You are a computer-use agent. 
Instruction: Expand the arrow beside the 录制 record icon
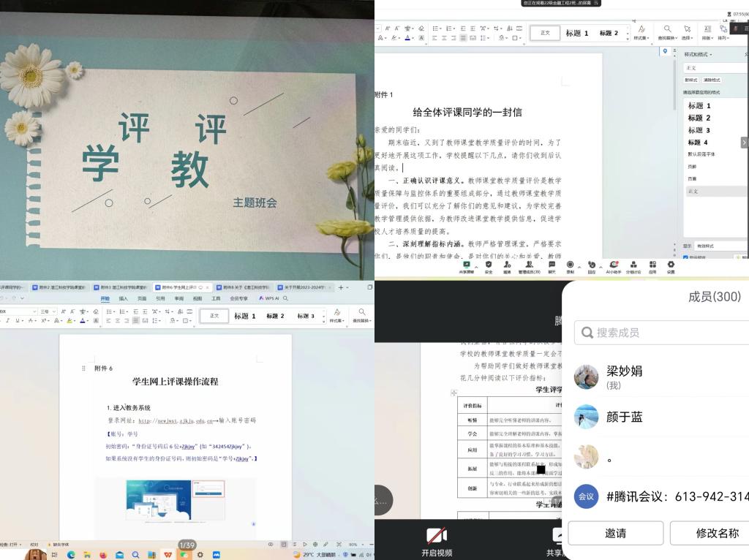(579, 268)
